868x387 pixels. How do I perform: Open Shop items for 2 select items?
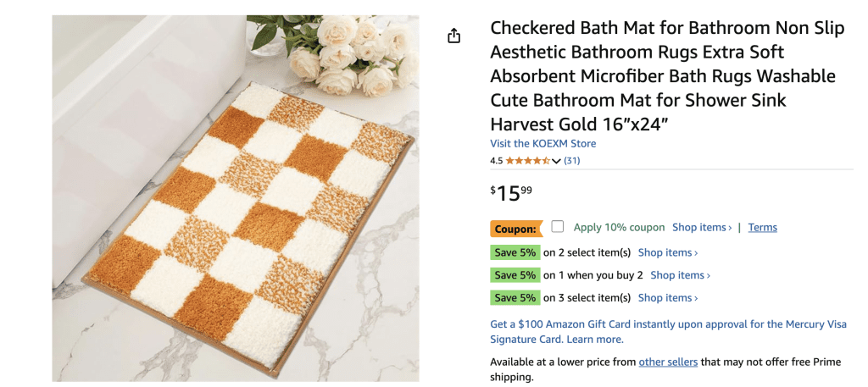point(668,252)
